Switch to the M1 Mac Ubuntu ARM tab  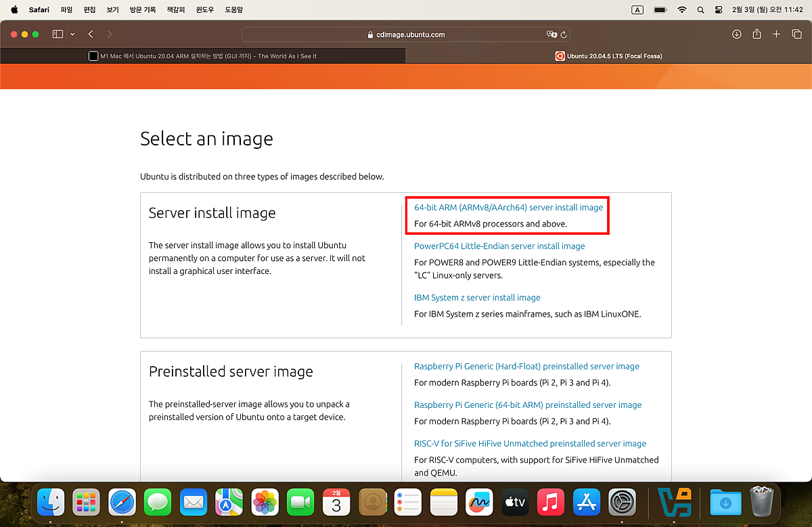(203, 56)
